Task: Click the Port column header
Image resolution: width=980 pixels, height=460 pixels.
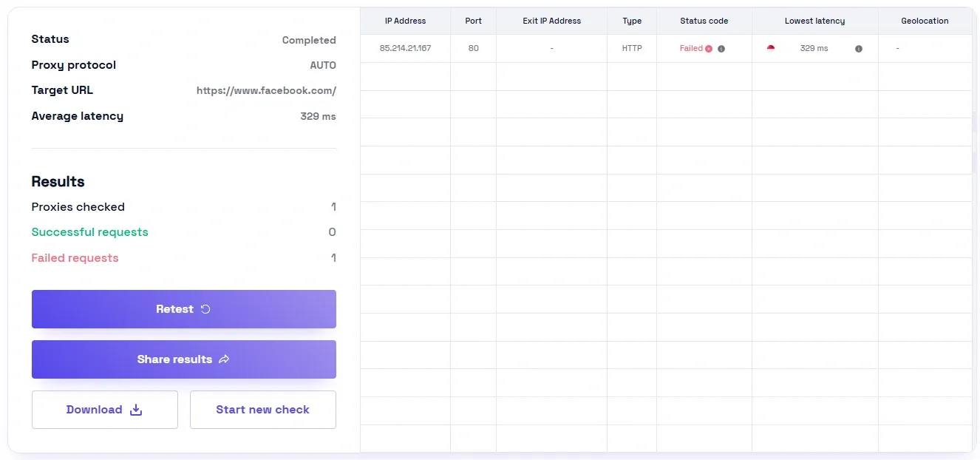Action: point(473,21)
